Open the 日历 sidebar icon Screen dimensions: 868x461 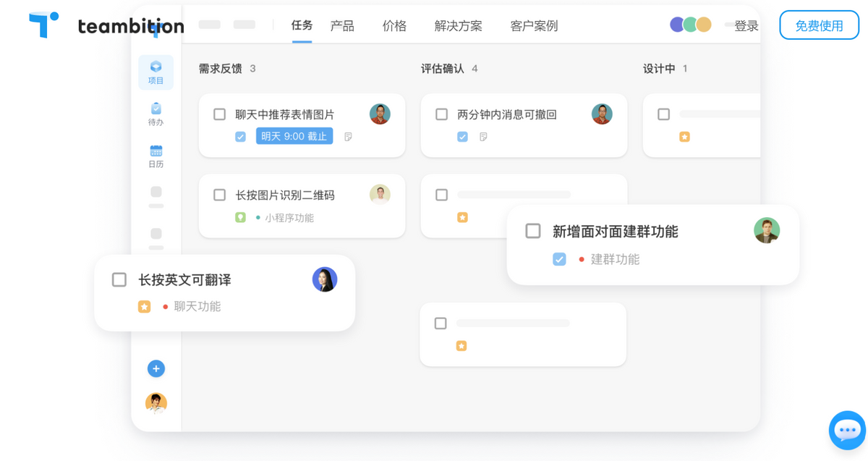pos(156,156)
